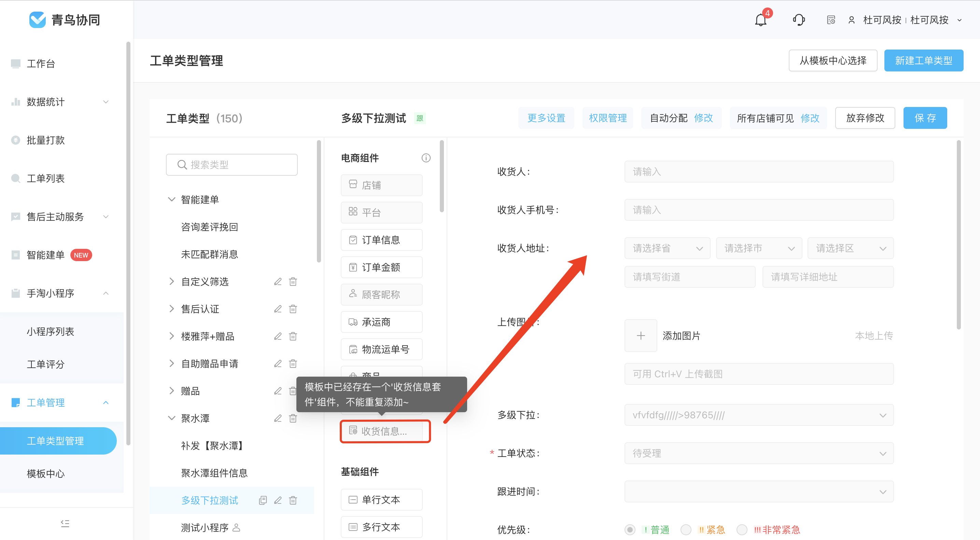Select the 普通 priority radio
This screenshot has width=980, height=540.
pyautogui.click(x=630, y=530)
